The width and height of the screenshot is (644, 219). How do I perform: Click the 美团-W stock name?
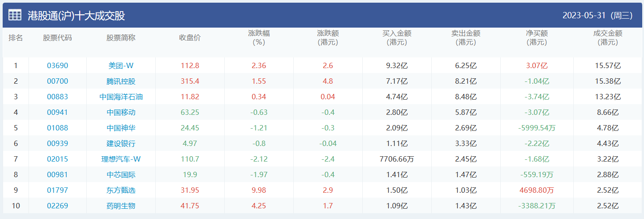(121, 65)
